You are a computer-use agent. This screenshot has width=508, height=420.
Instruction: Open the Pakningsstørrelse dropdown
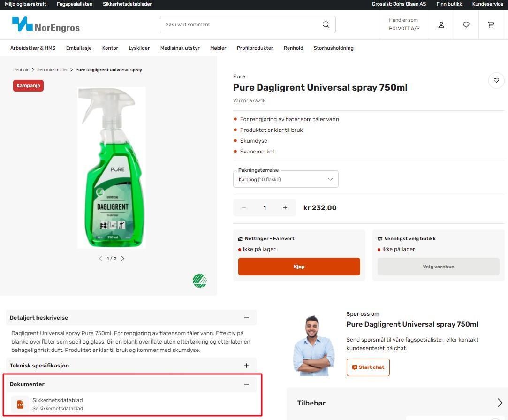click(x=285, y=179)
